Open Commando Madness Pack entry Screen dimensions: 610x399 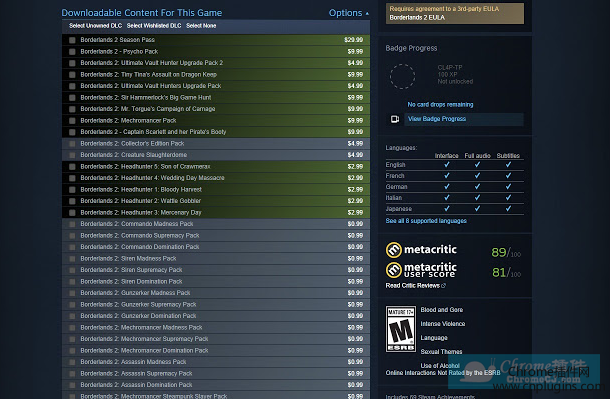[216, 224]
